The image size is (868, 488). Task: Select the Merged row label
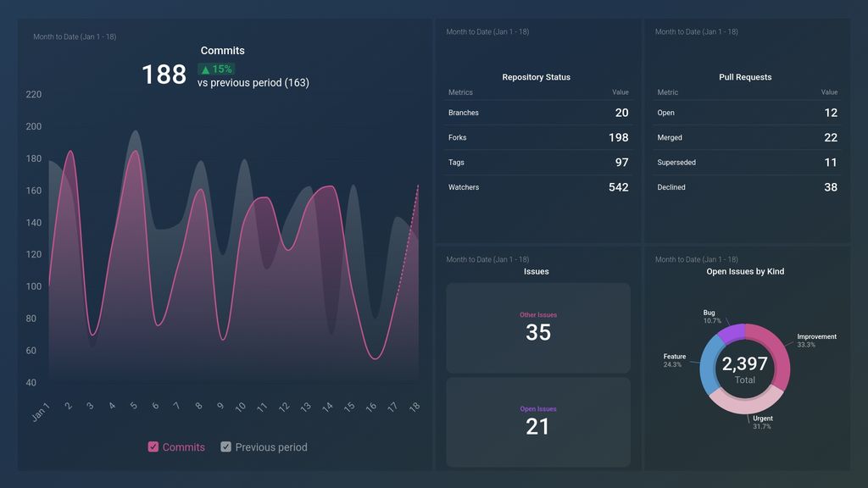coord(670,137)
